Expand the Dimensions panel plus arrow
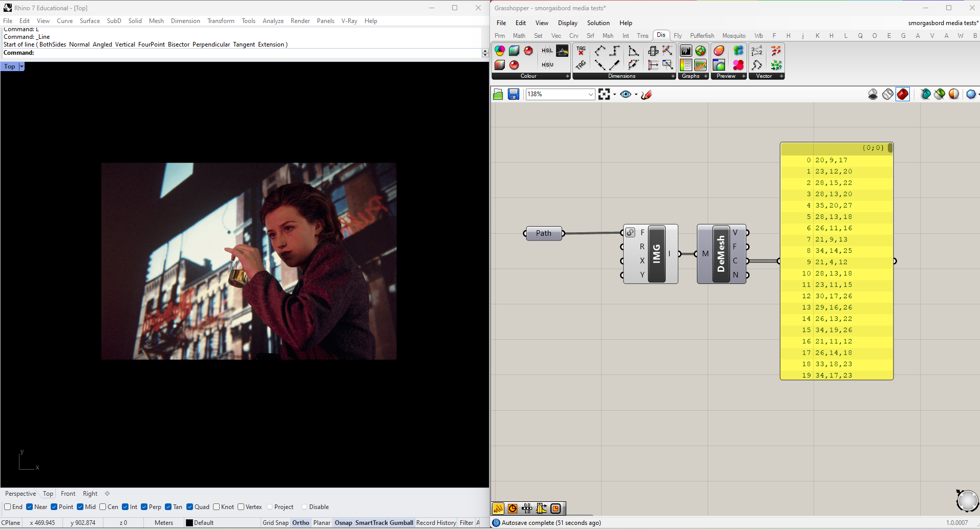Screen dimensions: 980x530 click(x=672, y=76)
